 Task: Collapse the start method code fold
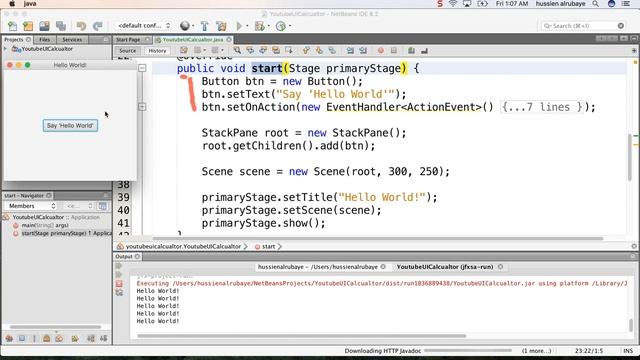(142, 68)
